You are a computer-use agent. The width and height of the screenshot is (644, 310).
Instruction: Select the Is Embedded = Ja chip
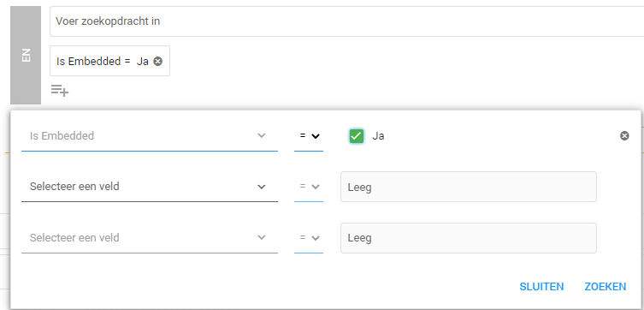[x=109, y=61]
